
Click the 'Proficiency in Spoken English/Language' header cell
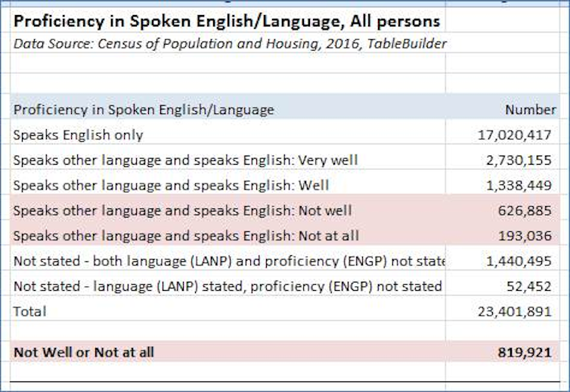[144, 110]
